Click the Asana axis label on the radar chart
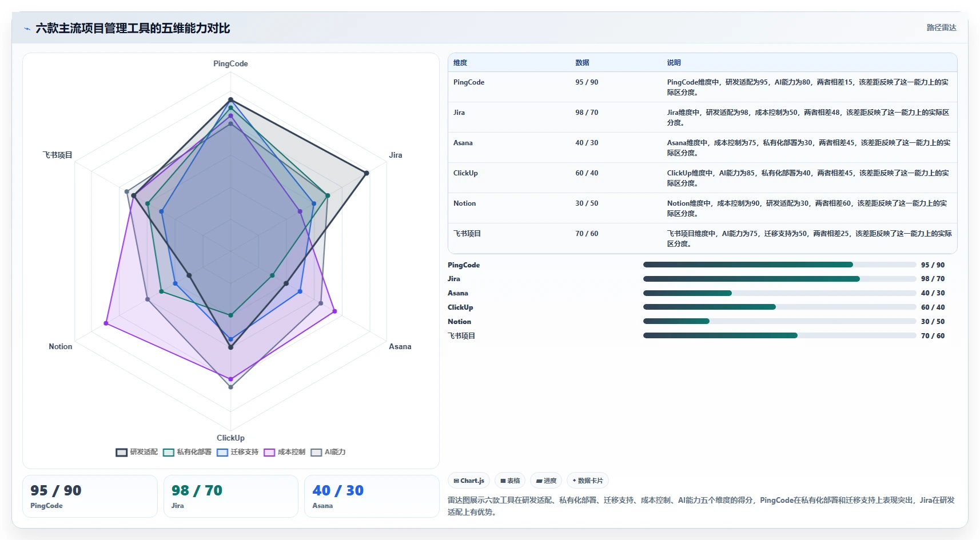The height and width of the screenshot is (540, 980). [x=400, y=346]
